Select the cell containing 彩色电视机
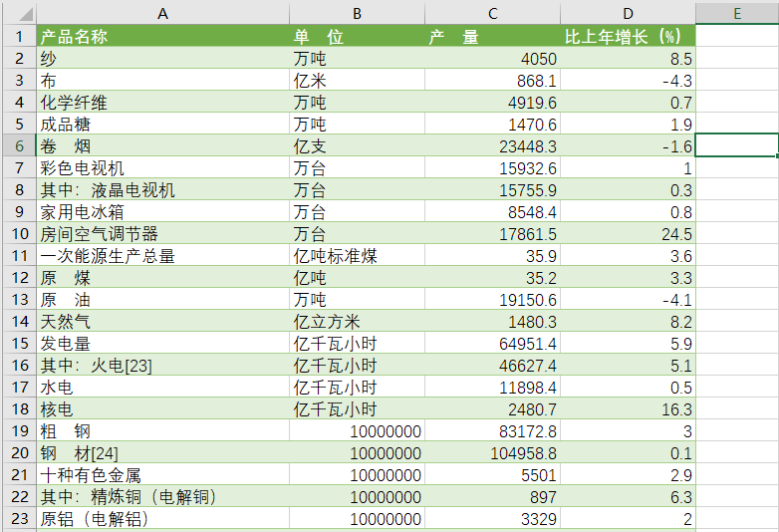The width and height of the screenshot is (779, 532). [163, 168]
